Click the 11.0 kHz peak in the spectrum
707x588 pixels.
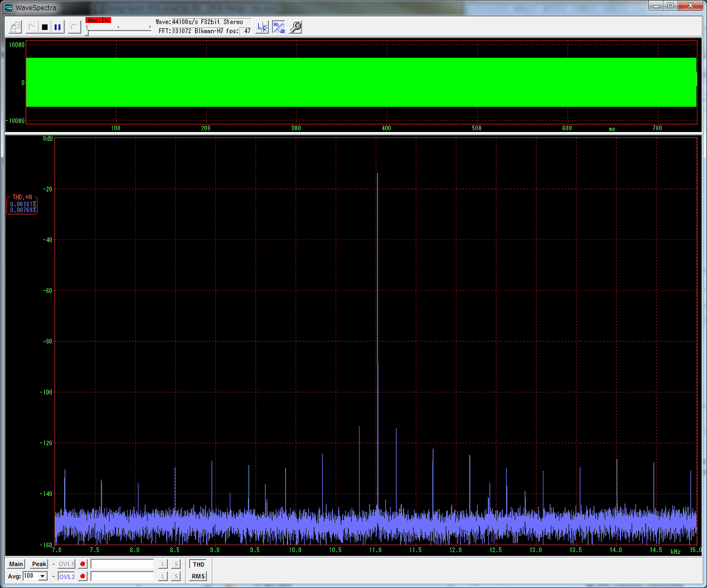coord(377,339)
